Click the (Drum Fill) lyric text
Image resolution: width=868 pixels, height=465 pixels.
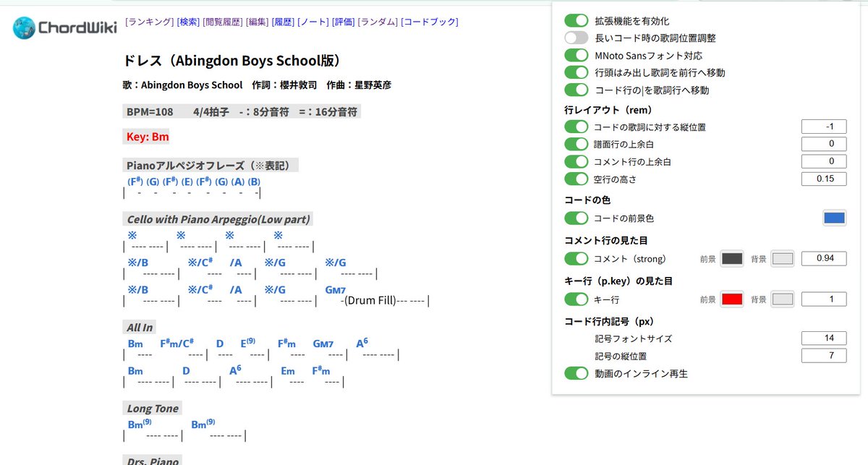pyautogui.click(x=369, y=300)
